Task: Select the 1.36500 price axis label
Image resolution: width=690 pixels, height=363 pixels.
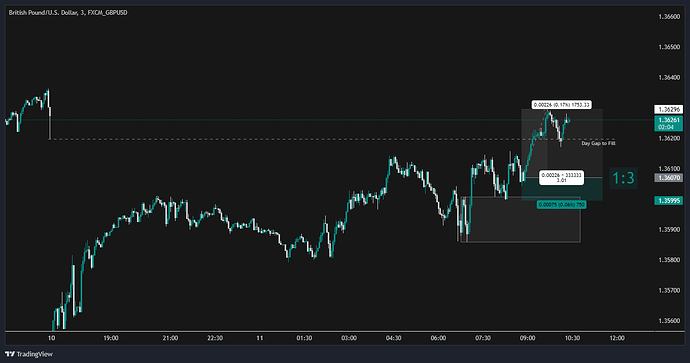Action: pyautogui.click(x=669, y=47)
